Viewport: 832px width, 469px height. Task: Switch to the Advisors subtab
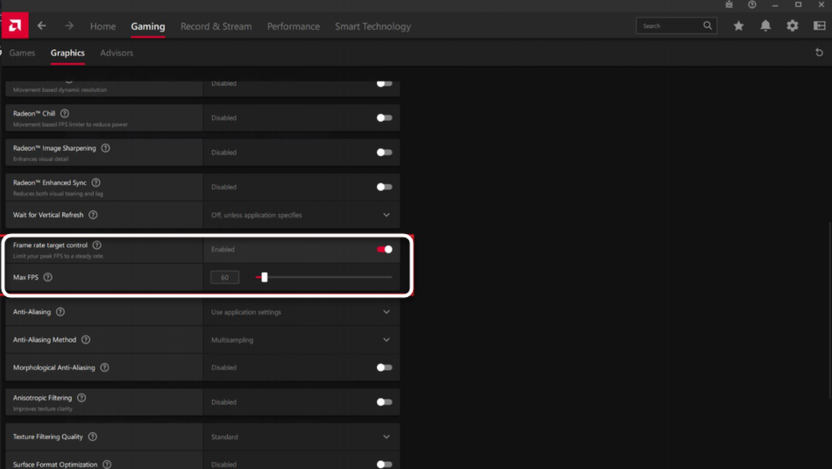(x=117, y=53)
